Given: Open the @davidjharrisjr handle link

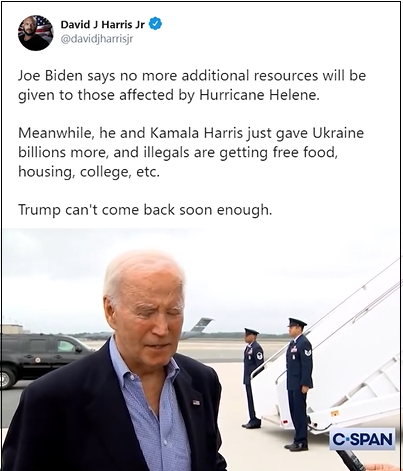Looking at the screenshot, I should pyautogui.click(x=96, y=39).
